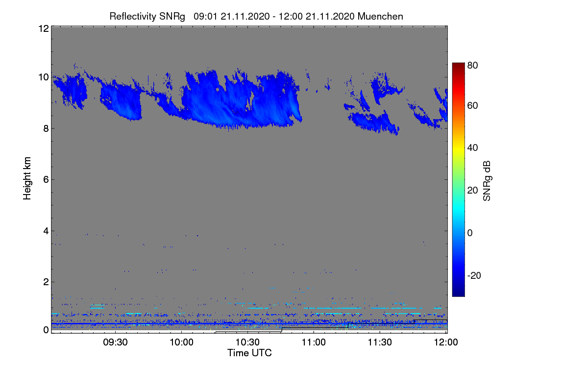Click the colorbar value 60
This screenshot has height=392, width=588.
coord(472,106)
